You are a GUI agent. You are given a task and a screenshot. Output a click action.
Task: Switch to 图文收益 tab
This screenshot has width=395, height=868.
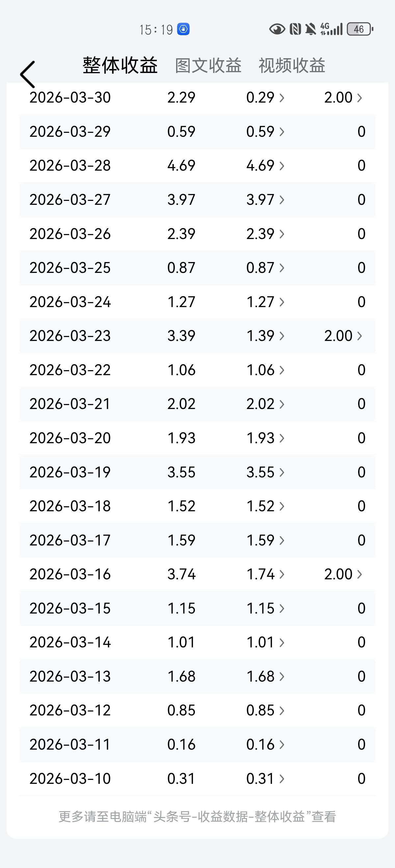[x=208, y=65]
